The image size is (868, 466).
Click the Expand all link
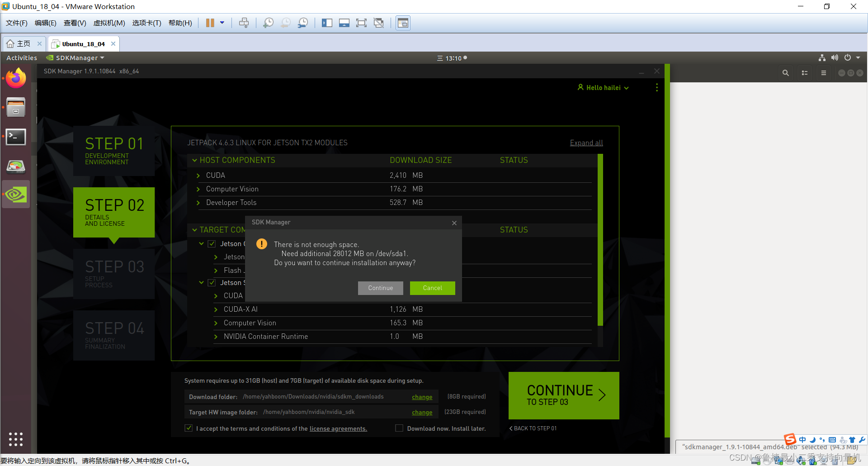586,143
